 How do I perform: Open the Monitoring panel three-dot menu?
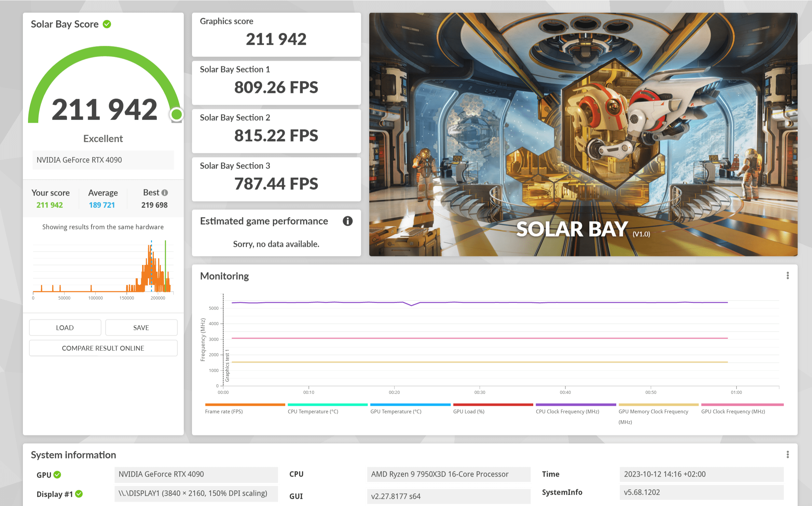pyautogui.click(x=787, y=276)
